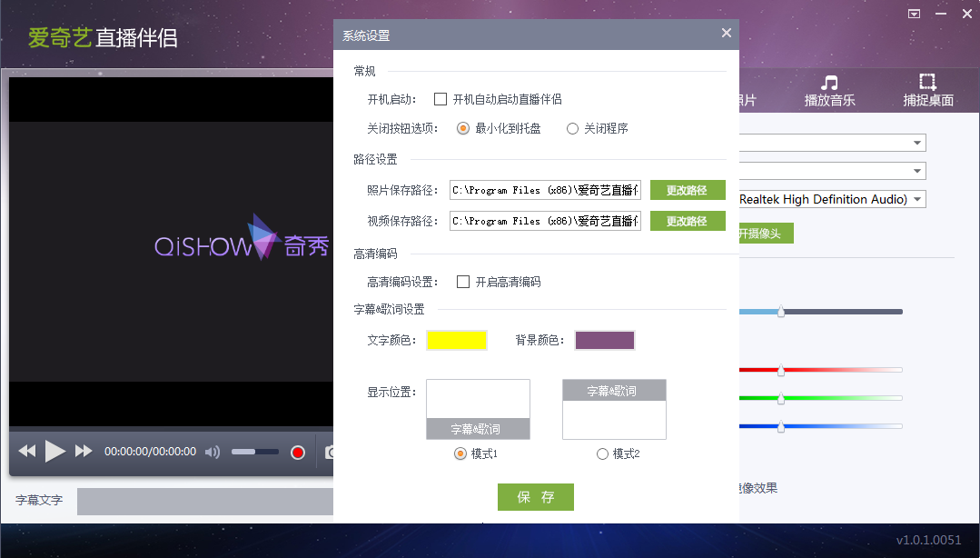The image size is (980, 558).
Task: Start recording with the red record button
Action: tap(298, 453)
